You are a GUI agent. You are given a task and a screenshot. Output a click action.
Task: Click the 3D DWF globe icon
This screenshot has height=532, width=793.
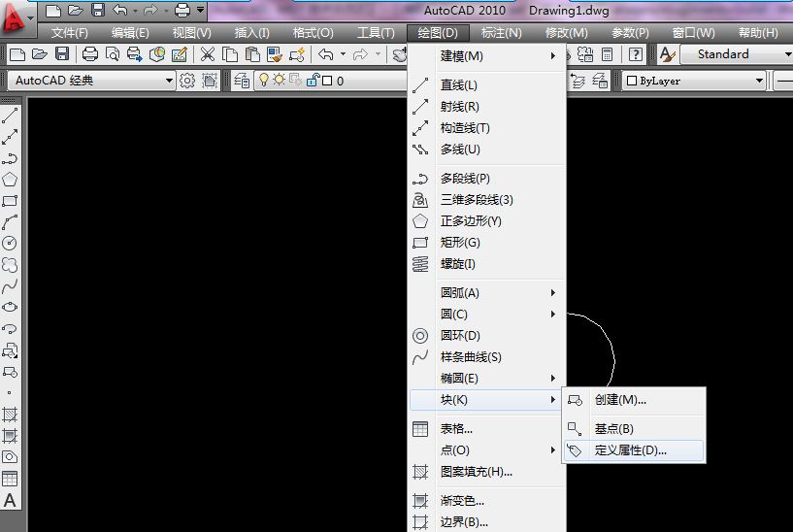coord(157,53)
